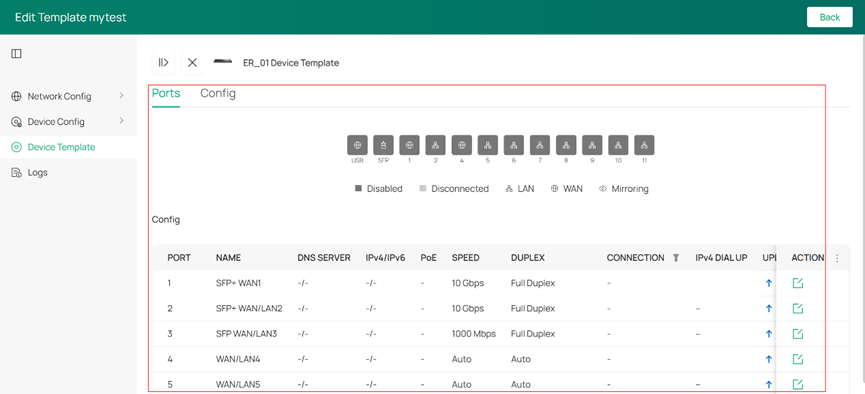865x394 pixels.
Task: Click the 'WAN/LAN5' name cell
Action: 238,384
